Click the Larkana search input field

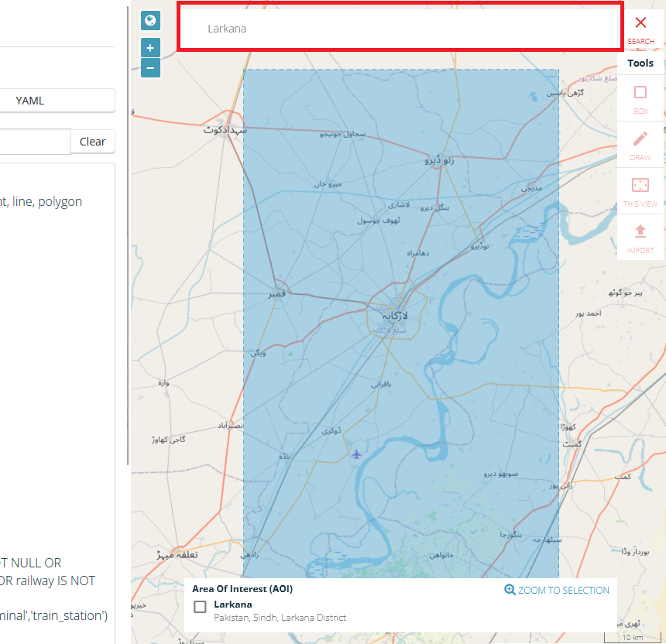(399, 29)
